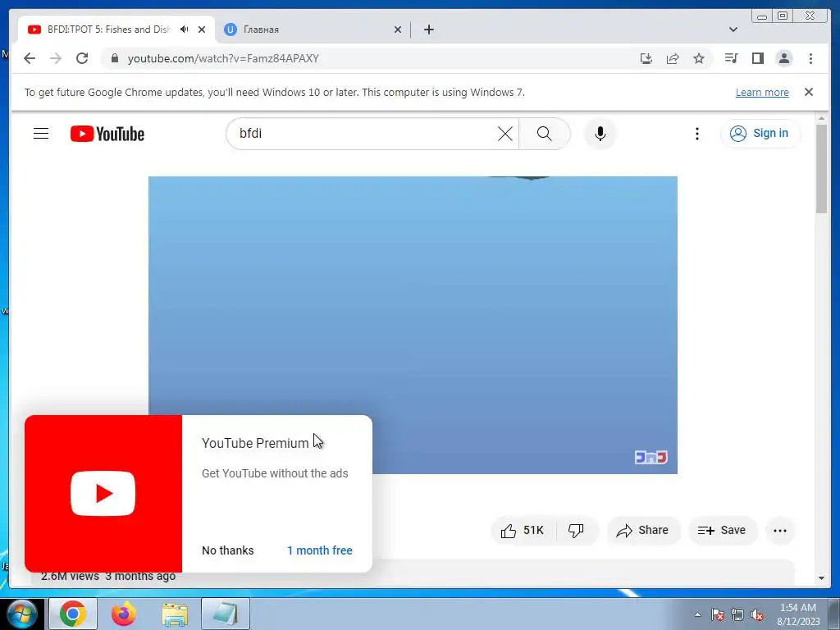Open Windows Explorer from taskbar
The image size is (840, 630).
175,614
